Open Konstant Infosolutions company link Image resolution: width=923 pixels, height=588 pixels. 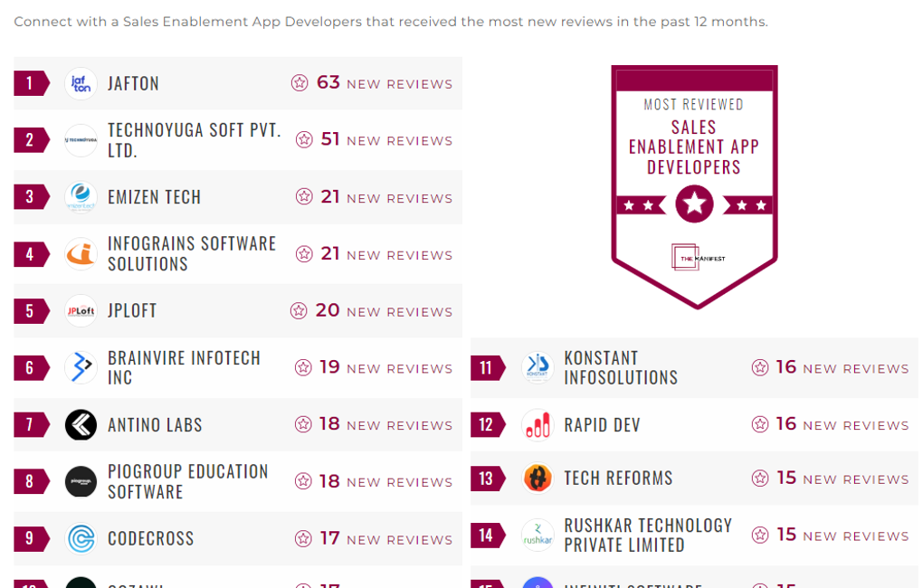click(x=620, y=368)
